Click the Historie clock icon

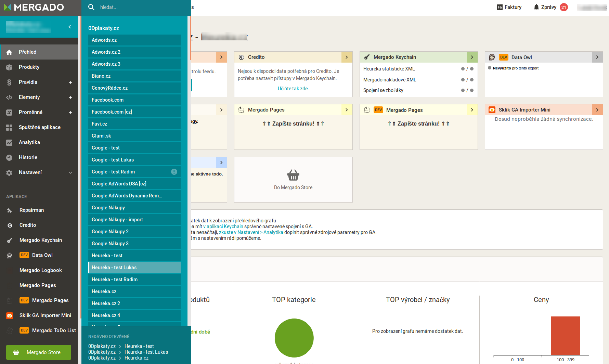coord(9,158)
